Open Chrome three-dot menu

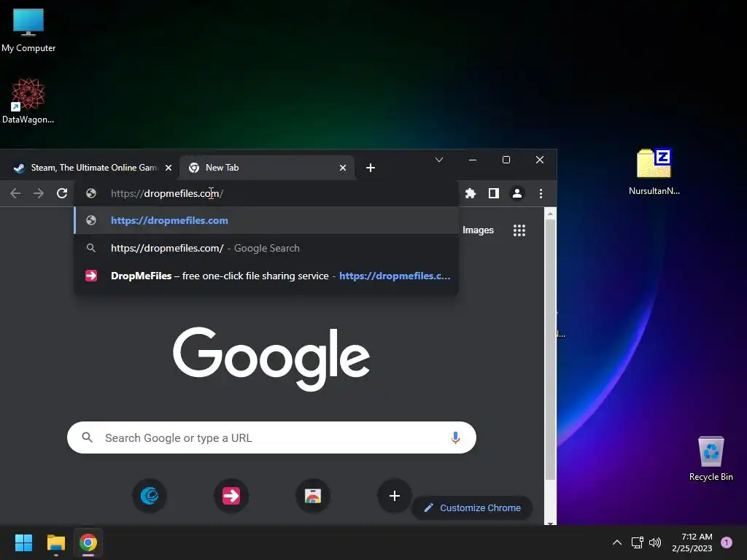coord(541,193)
